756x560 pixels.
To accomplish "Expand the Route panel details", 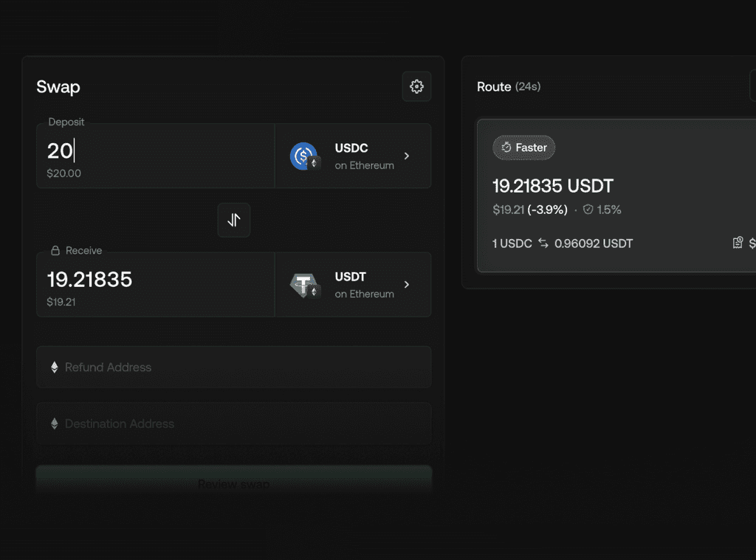I will click(x=753, y=86).
